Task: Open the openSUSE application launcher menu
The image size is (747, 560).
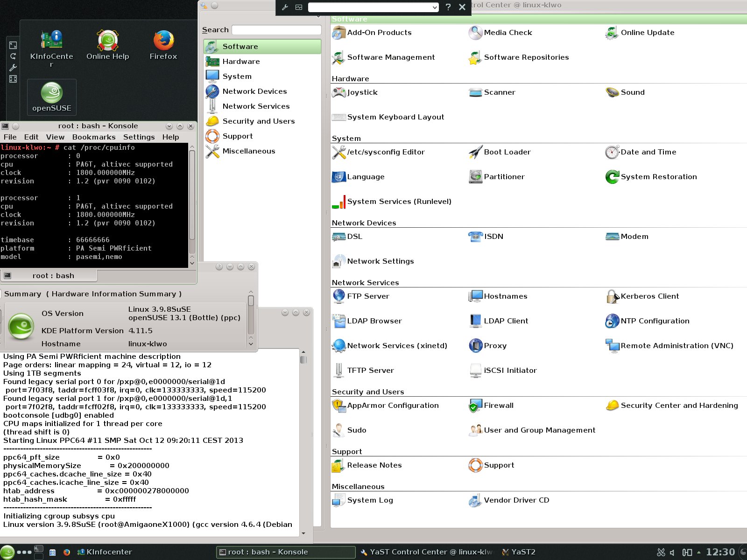Action: click(x=7, y=552)
